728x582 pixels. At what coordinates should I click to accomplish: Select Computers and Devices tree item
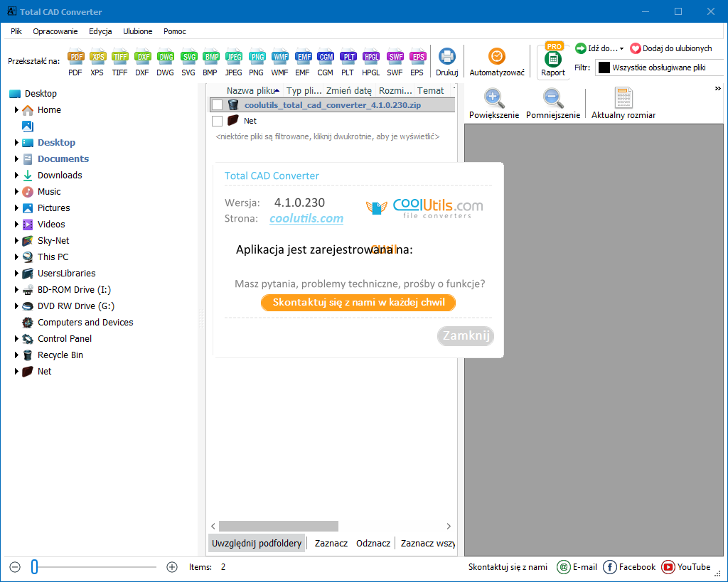85,322
